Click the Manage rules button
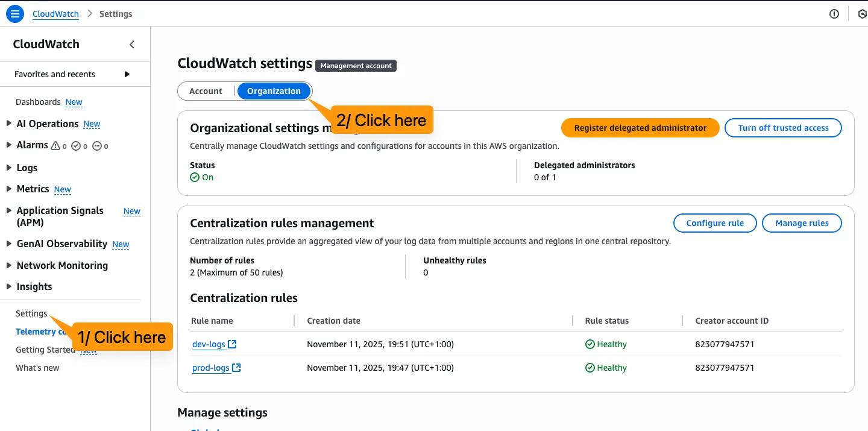 tap(802, 223)
